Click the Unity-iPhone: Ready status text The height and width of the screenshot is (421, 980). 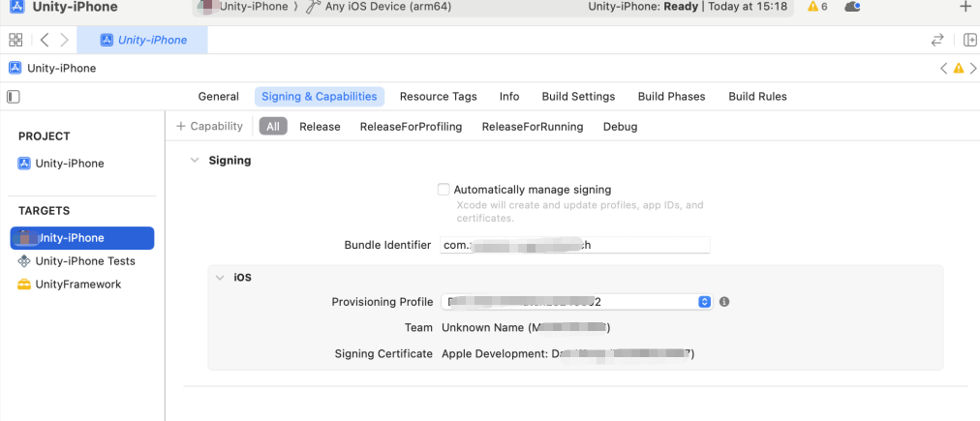coord(644,7)
